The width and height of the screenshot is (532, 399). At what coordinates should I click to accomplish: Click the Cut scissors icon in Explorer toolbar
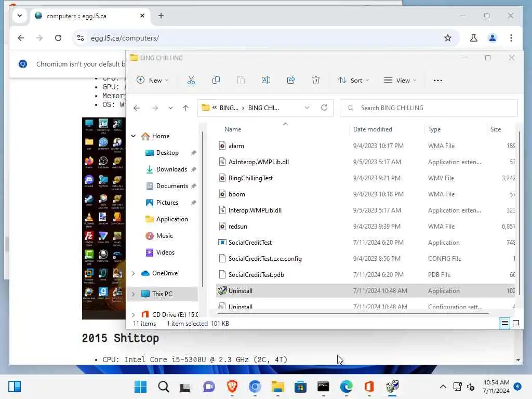pyautogui.click(x=191, y=81)
